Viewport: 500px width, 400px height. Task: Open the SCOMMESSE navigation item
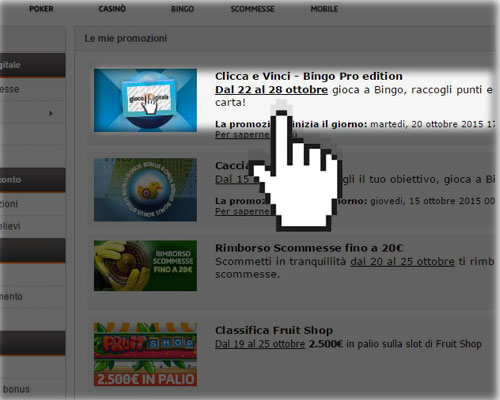click(x=252, y=9)
